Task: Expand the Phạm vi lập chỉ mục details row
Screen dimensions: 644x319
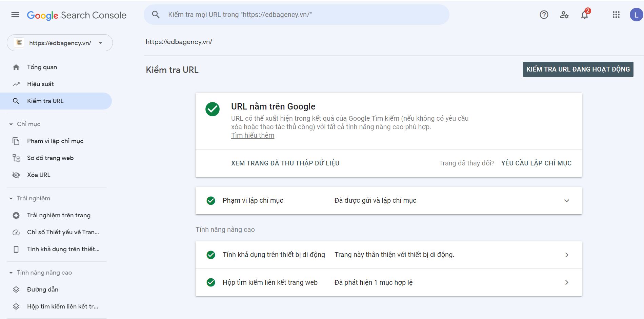Action: coord(566,200)
